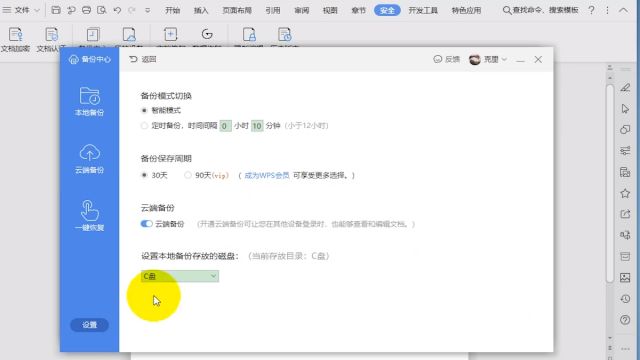Open the 开发工具 ribbon tab
The height and width of the screenshot is (360, 640).
[x=423, y=10]
